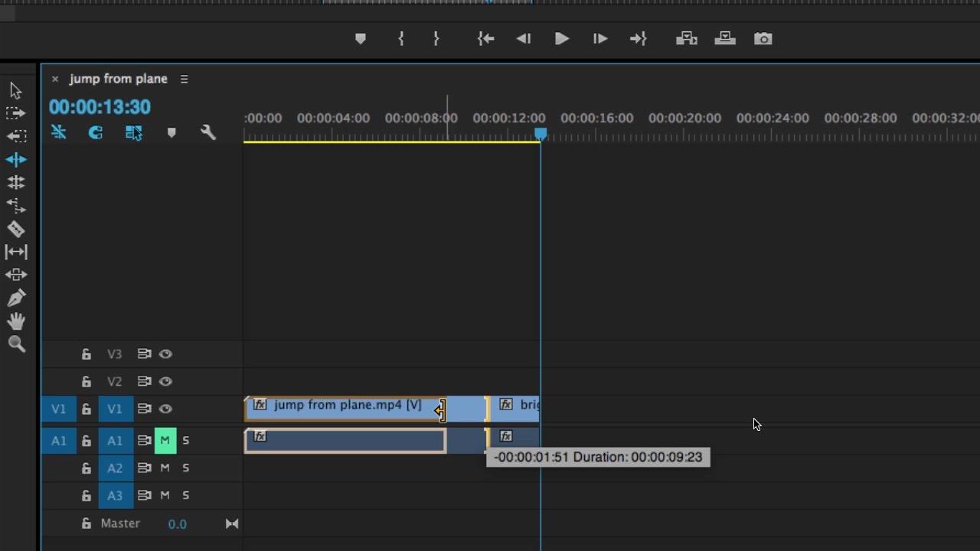
Task: Select the Hand tool
Action: coord(15,320)
